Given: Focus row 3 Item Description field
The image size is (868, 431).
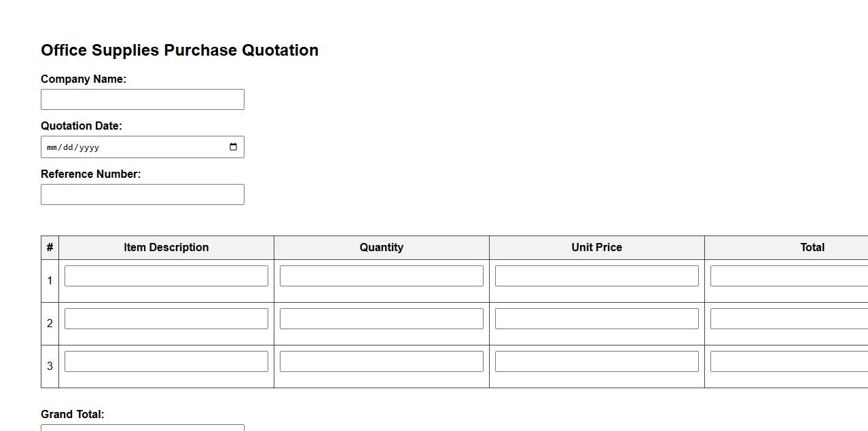Looking at the screenshot, I should (x=166, y=361).
